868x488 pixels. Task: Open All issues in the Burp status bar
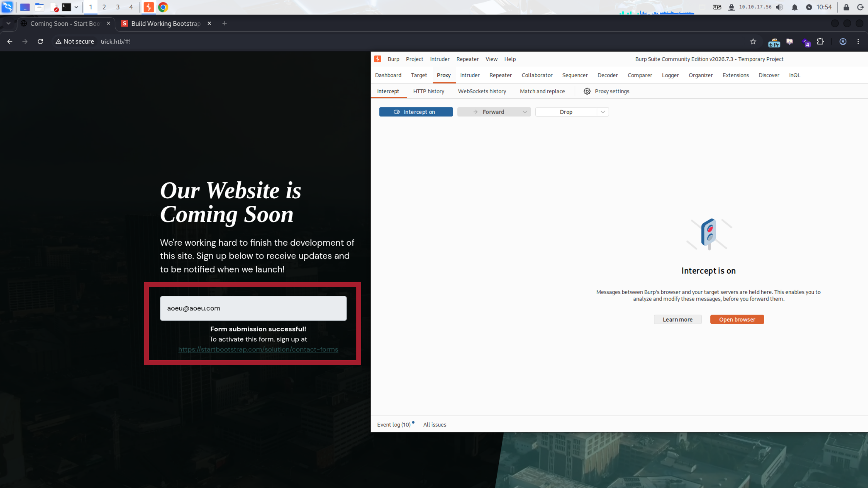tap(435, 425)
